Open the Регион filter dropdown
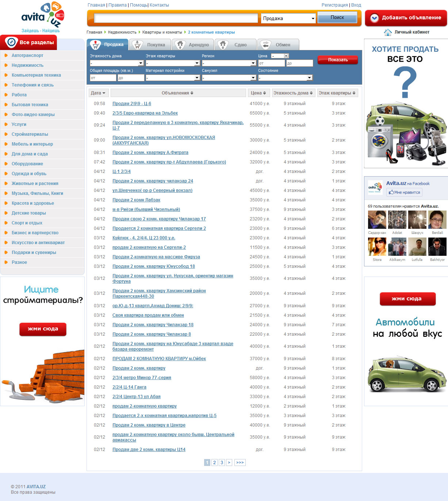Image resolution: width=448 pixels, height=501 pixels. 229,63
